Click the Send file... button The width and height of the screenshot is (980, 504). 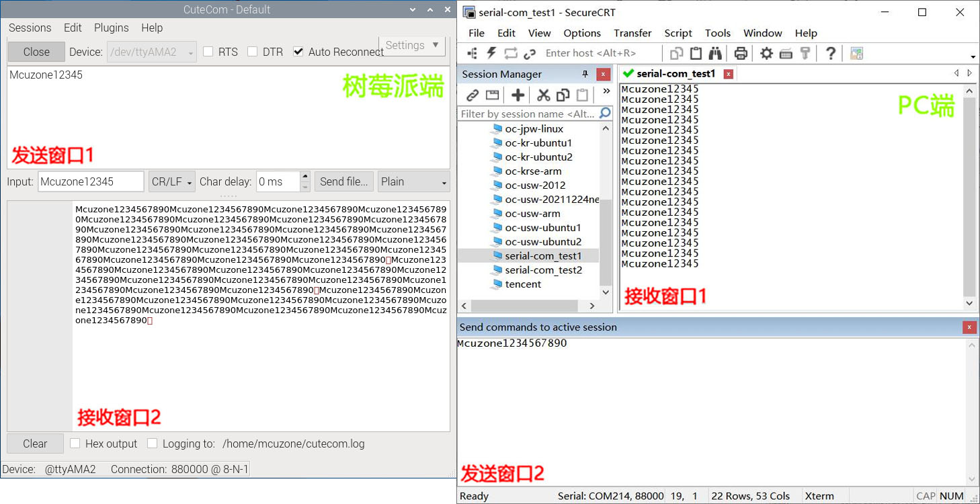coord(343,182)
